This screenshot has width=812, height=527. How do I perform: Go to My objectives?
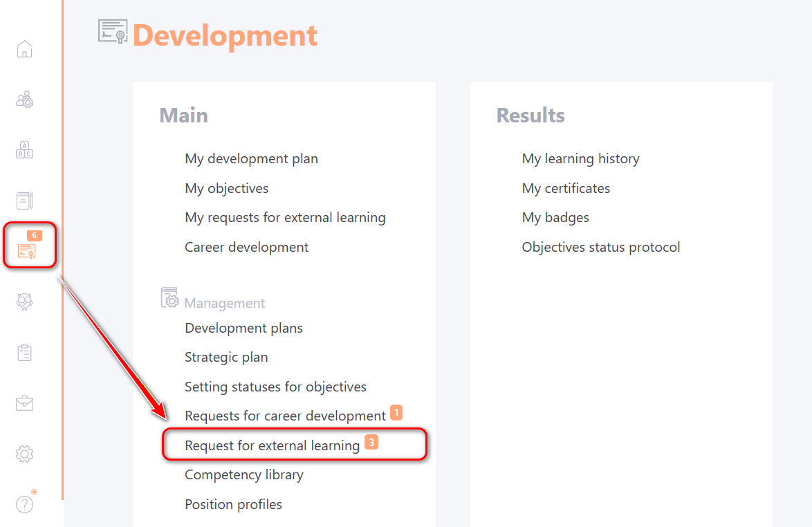226,188
